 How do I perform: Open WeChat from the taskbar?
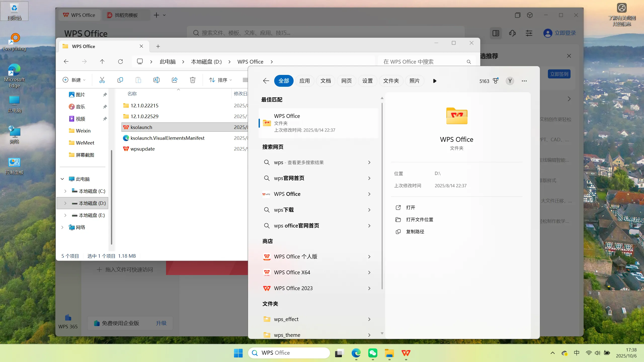click(x=373, y=353)
